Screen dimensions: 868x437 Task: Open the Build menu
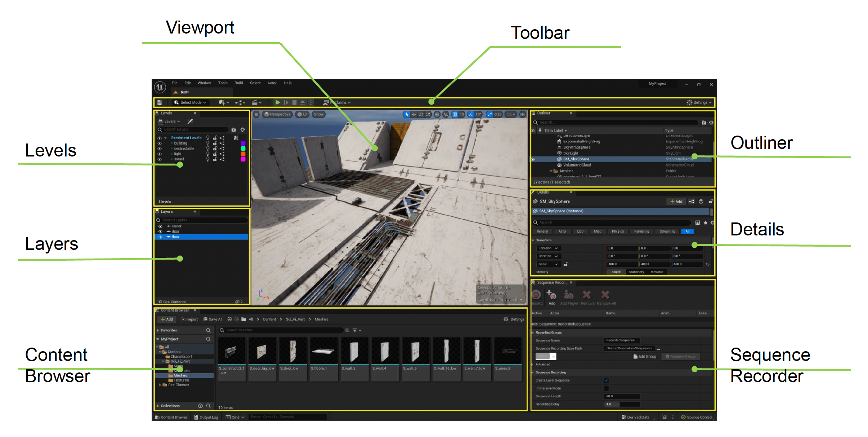coord(238,83)
